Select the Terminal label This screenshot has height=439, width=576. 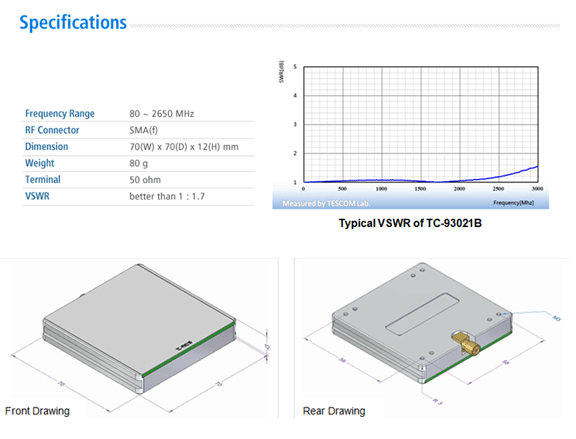pos(43,180)
